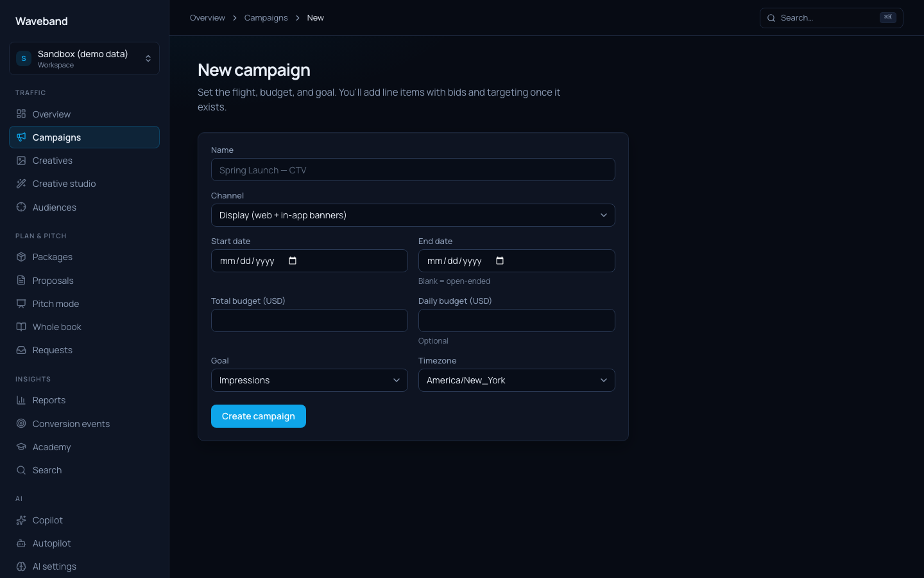Image resolution: width=924 pixels, height=578 pixels.
Task: Click the Conversion events bullseye icon
Action: (x=21, y=423)
